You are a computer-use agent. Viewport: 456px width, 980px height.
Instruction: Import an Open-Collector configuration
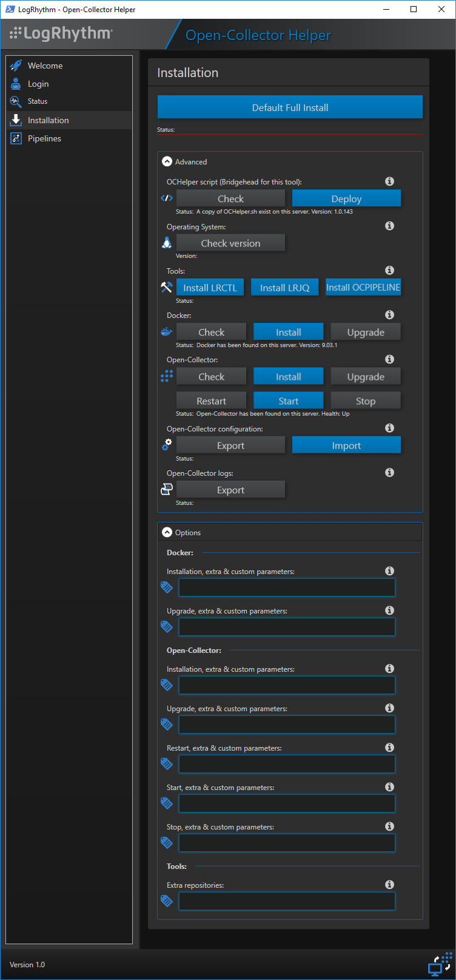click(x=346, y=445)
